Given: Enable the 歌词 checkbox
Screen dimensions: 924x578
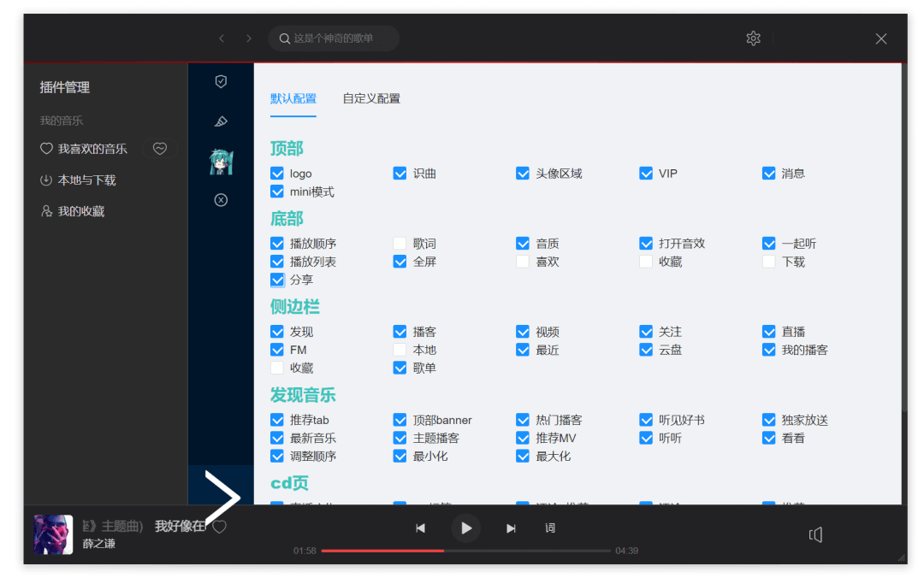Looking at the screenshot, I should click(x=400, y=244).
